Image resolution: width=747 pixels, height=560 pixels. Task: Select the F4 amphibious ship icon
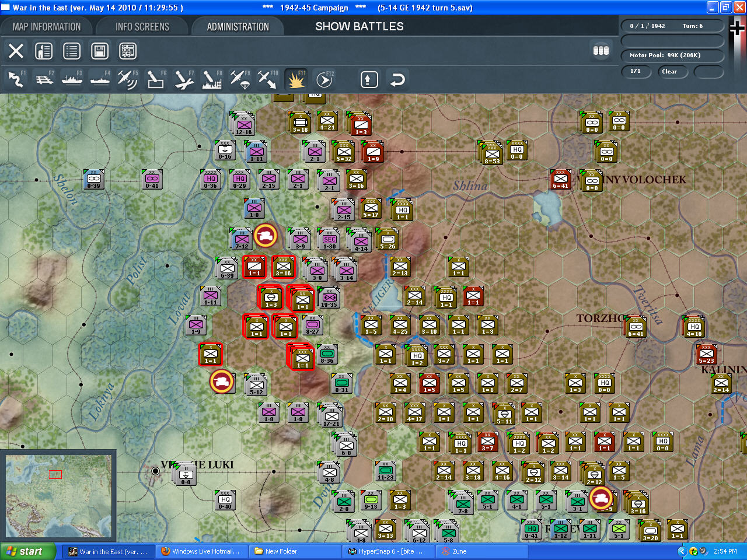click(x=100, y=79)
